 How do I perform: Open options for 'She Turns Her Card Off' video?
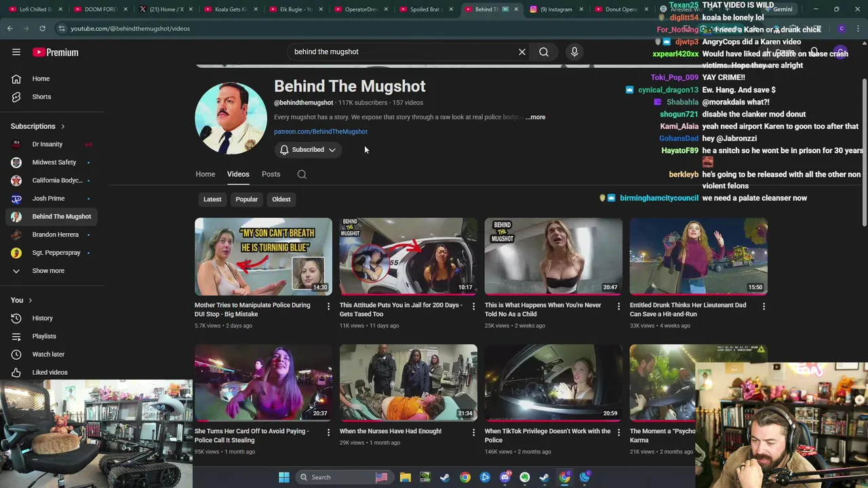point(328,432)
